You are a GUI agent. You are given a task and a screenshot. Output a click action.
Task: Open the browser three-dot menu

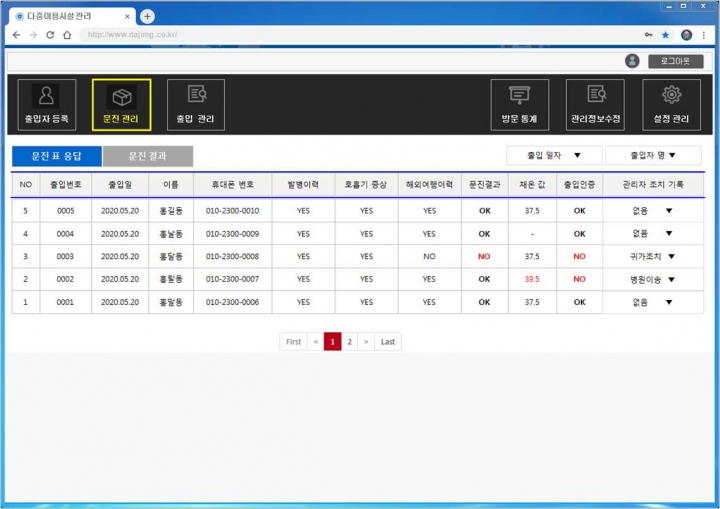point(703,35)
